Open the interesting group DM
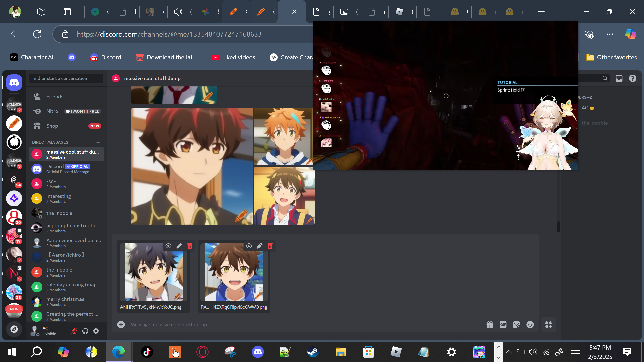 66,198
